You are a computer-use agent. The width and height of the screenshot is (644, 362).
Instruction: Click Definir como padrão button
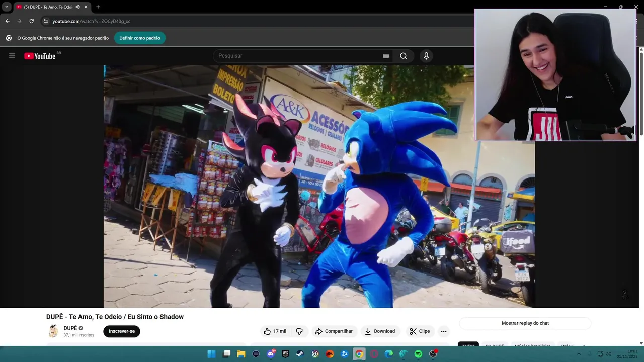(x=140, y=38)
